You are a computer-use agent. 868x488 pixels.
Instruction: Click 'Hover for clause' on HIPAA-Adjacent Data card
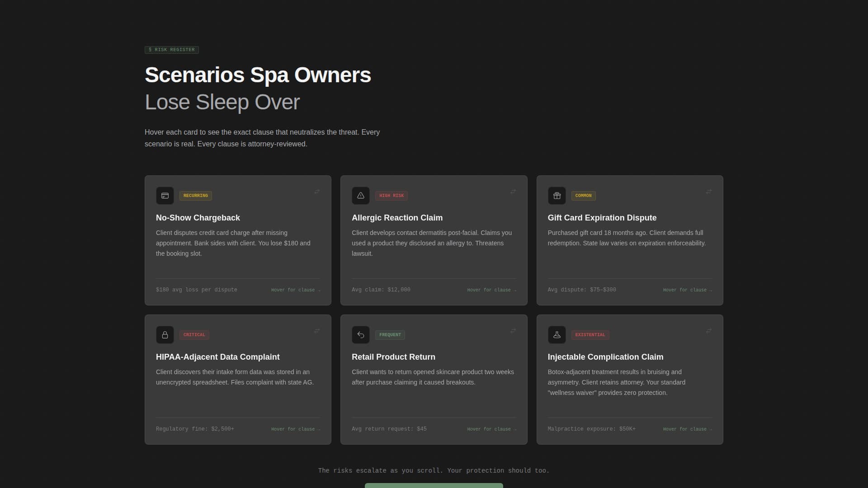(296, 429)
